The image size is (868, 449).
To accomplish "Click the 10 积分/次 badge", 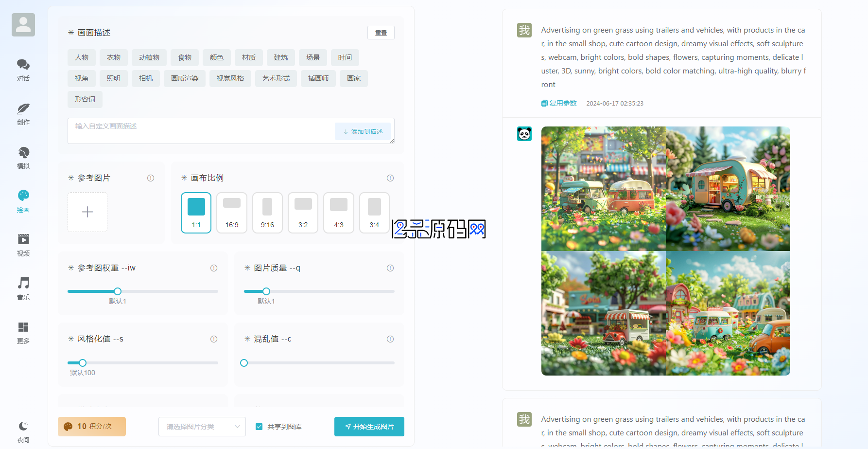I will coord(92,427).
